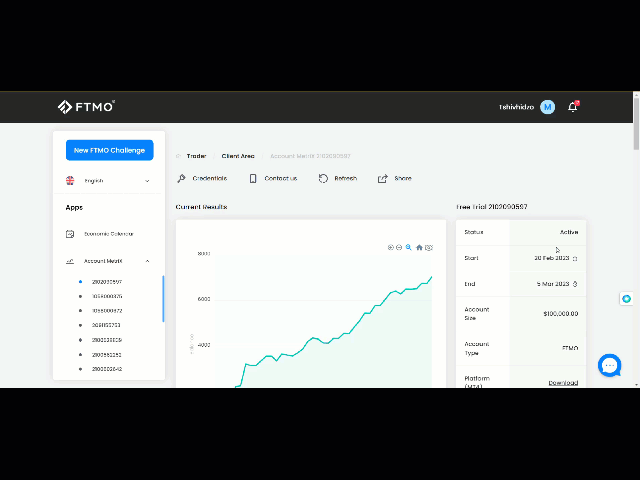Viewport: 640px width, 480px height.
Task: Reset chart zoom with home icon
Action: [x=419, y=247]
